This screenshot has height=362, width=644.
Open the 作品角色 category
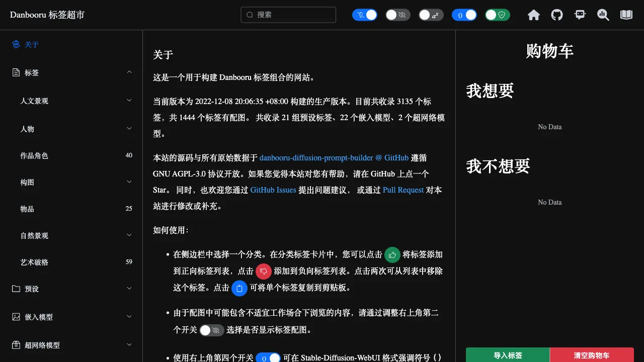(x=71, y=155)
